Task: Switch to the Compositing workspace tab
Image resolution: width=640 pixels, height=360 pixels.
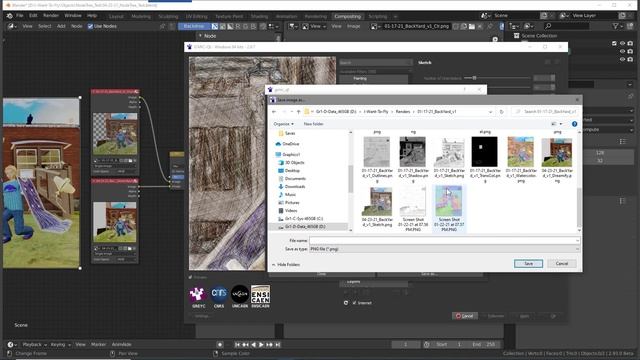Action: pos(347,16)
